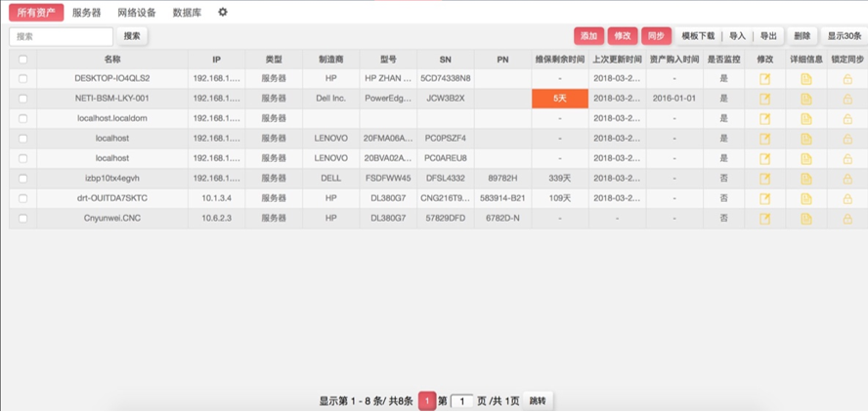Toggle the select-all checkbox in table header

tap(22, 59)
